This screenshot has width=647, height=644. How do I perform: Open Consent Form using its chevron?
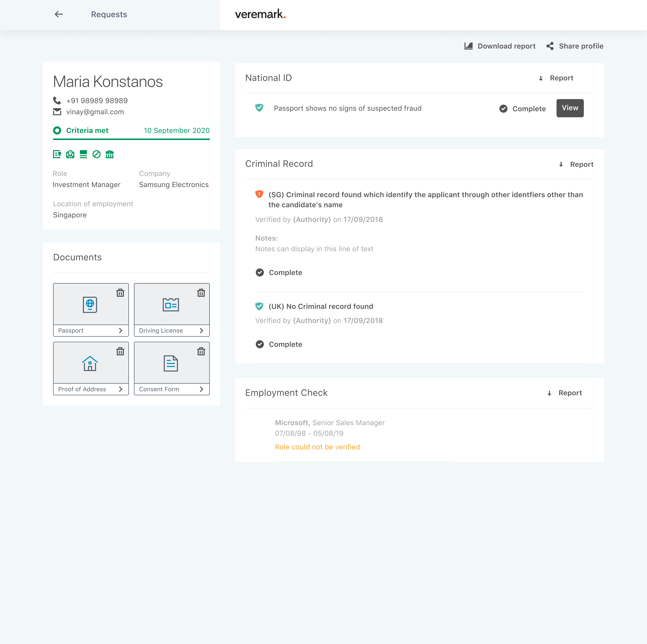coord(201,389)
